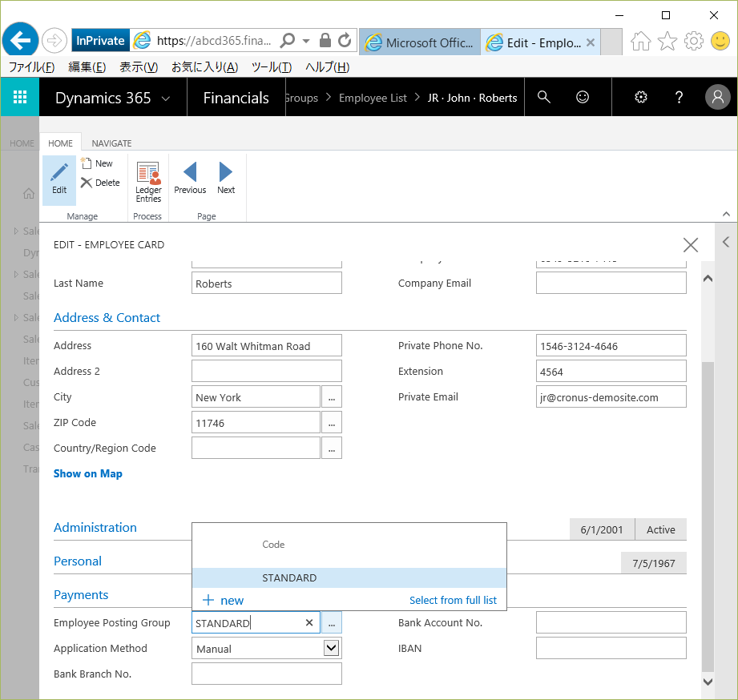This screenshot has height=700, width=738.
Task: Open the Country/Region Code lookup button
Action: pyautogui.click(x=332, y=448)
